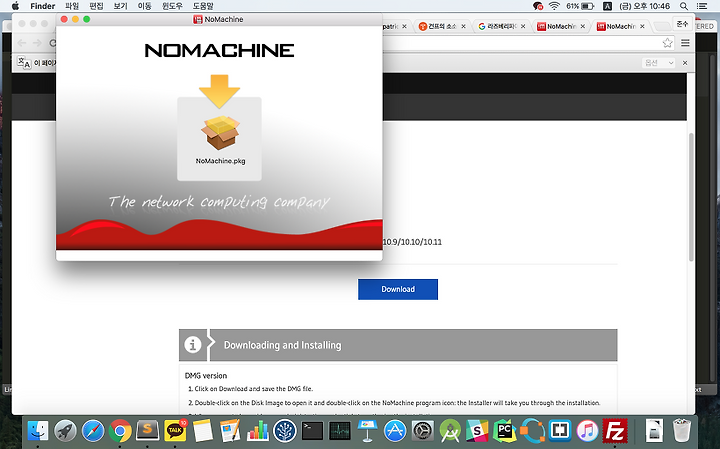Screen dimensions: 720x449
Task: Open the Wi-Fi status menu
Action: click(554, 6)
